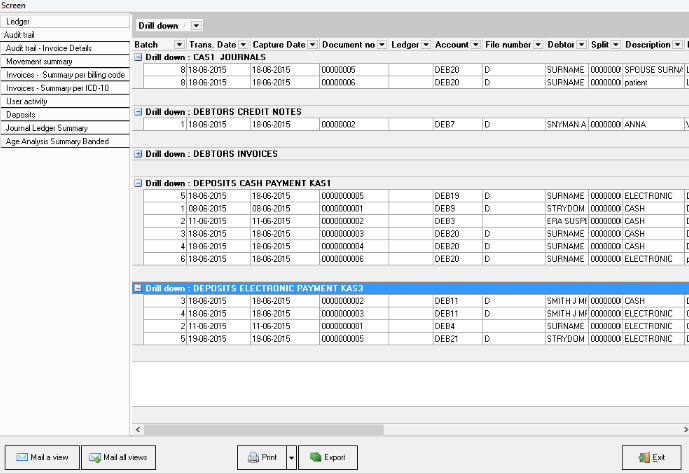Viewport: 689px width, 474px height.
Task: Collapse DEPOSITS CASH PAYMENT KAS1 group
Action: pos(138,183)
